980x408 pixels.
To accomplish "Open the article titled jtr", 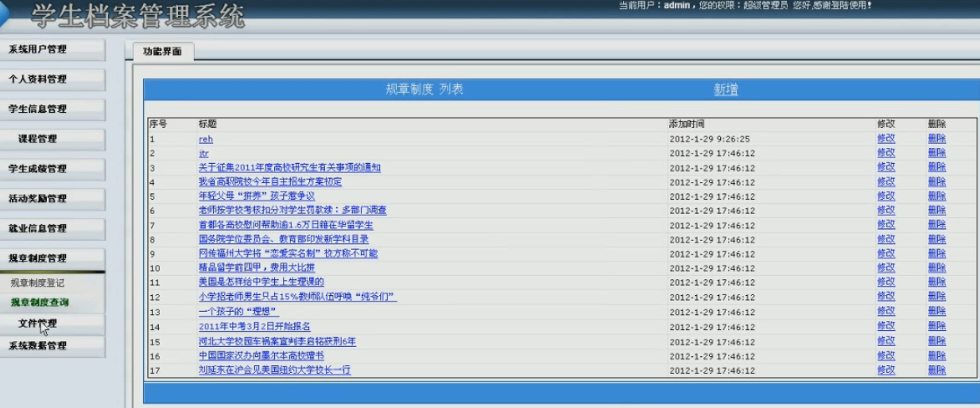I will coord(203,153).
